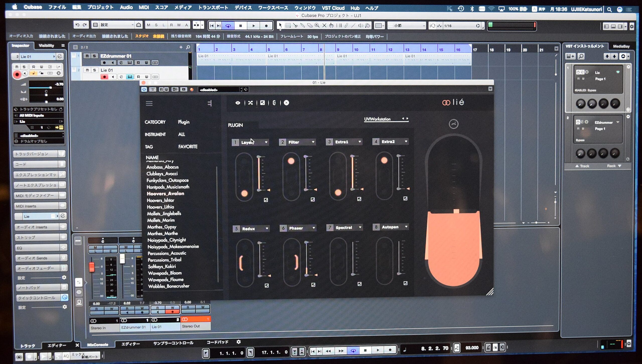Switch to the Visibility tab
Image resolution: width=642 pixels, height=364 pixels.
[46, 46]
